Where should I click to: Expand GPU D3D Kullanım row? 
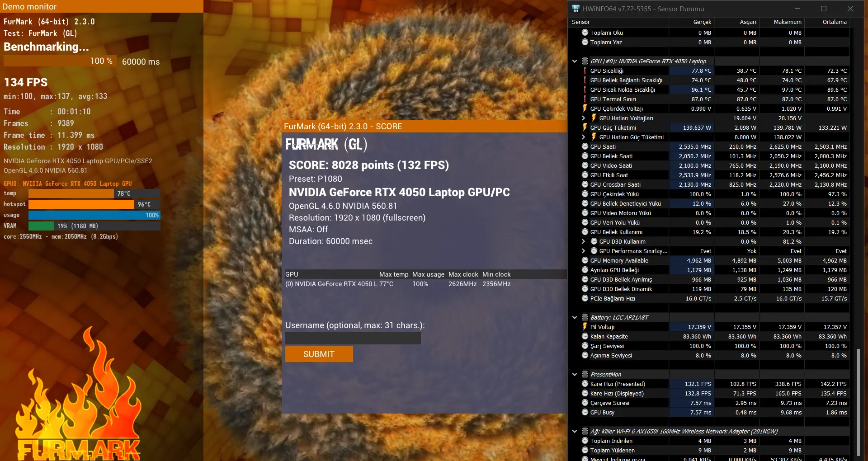[584, 242]
